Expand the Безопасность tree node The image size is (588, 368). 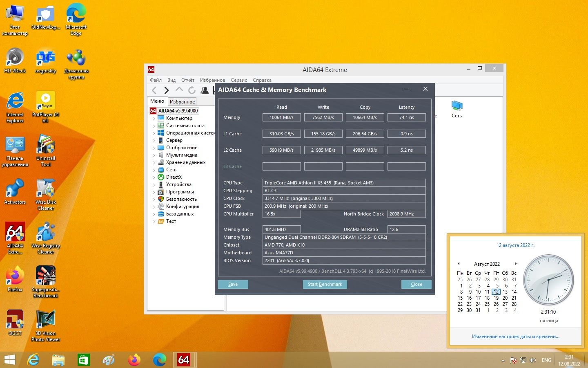(x=154, y=200)
